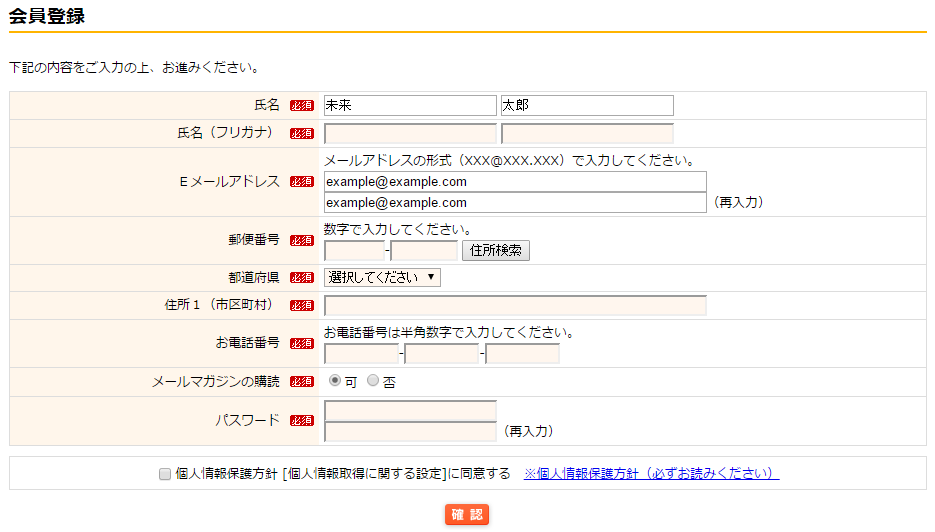935x532 pixels.
Task: Click the last name field containing 未来
Action: 410,105
